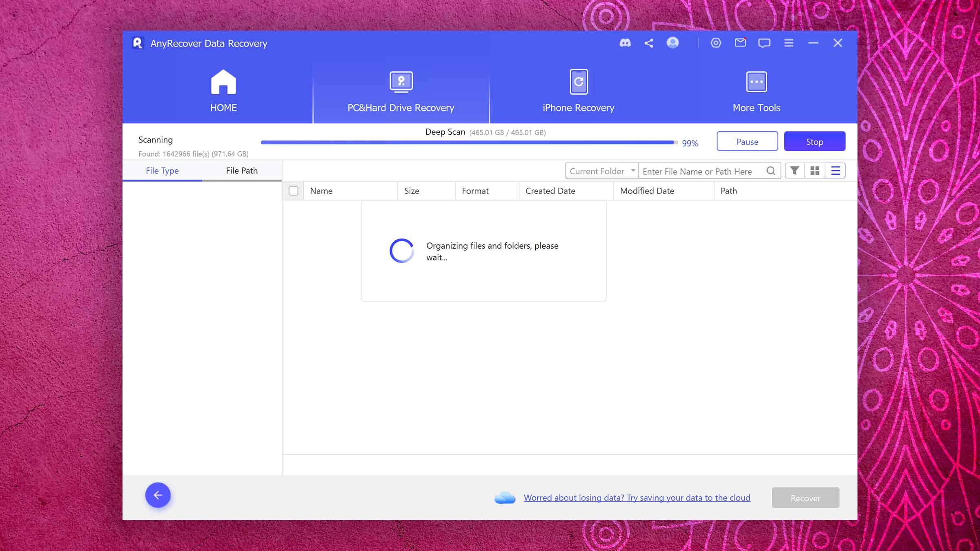Open the feedback chat bubble icon
980x551 pixels.
pos(764,43)
